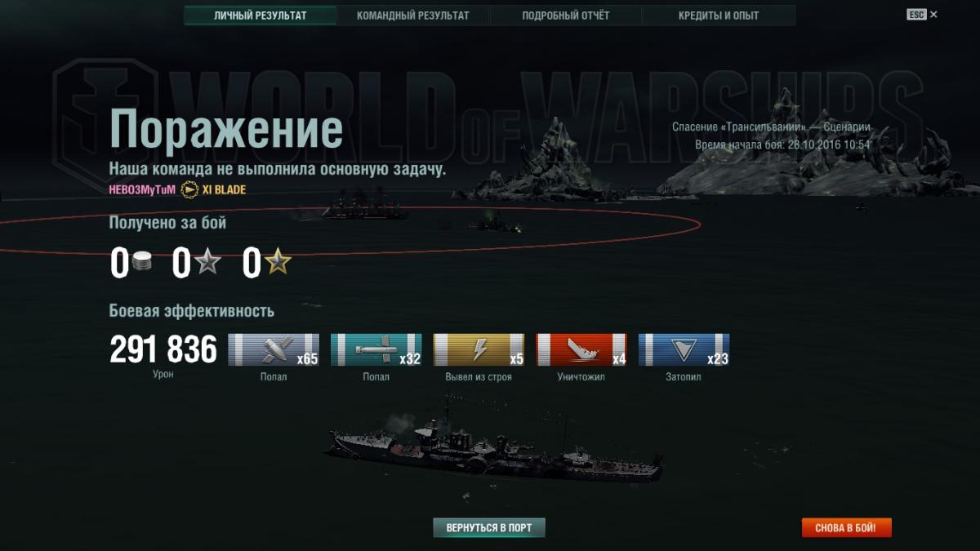The image size is (980, 551).
Task: Click the Вернуться в порт button
Action: 488,528
